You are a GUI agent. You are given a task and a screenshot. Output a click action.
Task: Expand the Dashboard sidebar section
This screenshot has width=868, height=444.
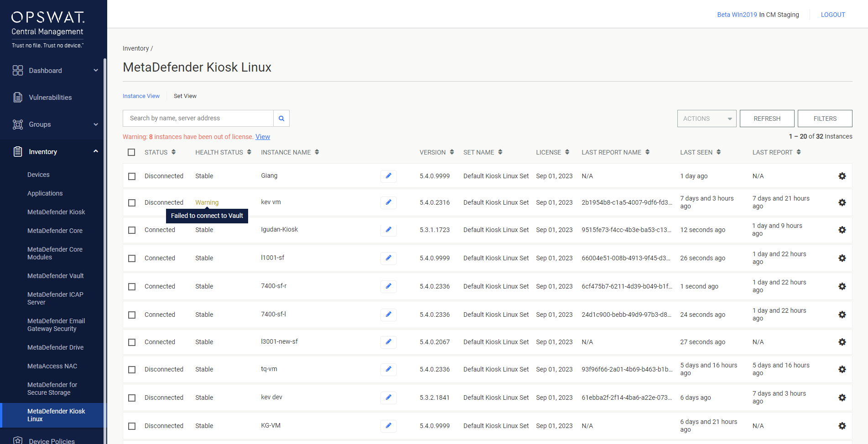click(x=96, y=70)
